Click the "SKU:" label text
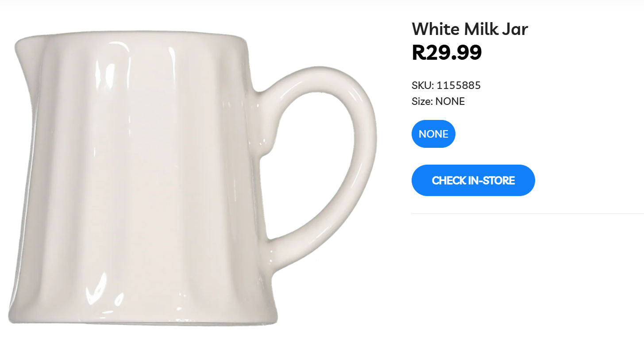The image size is (644, 362). (x=422, y=85)
